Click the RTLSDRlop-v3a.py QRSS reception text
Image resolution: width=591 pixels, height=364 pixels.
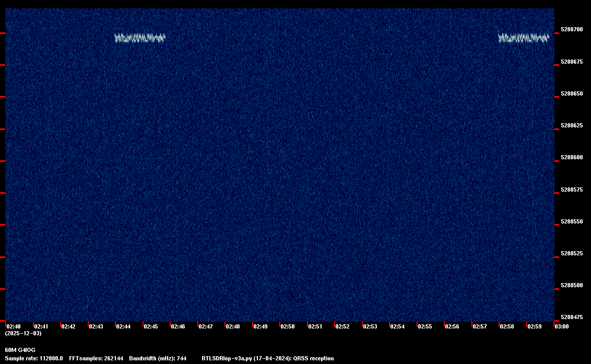(x=268, y=358)
